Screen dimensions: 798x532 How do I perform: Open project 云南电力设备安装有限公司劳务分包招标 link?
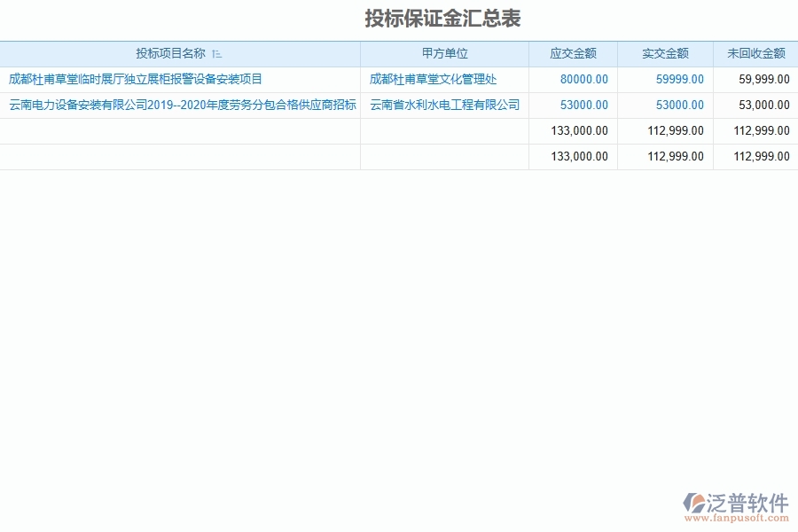[x=176, y=106]
